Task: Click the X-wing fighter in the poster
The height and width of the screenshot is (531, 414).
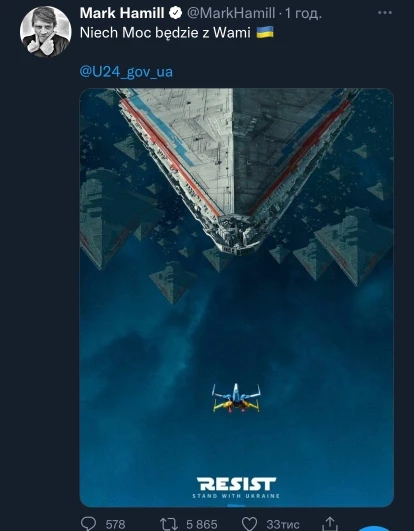Action: [x=236, y=398]
